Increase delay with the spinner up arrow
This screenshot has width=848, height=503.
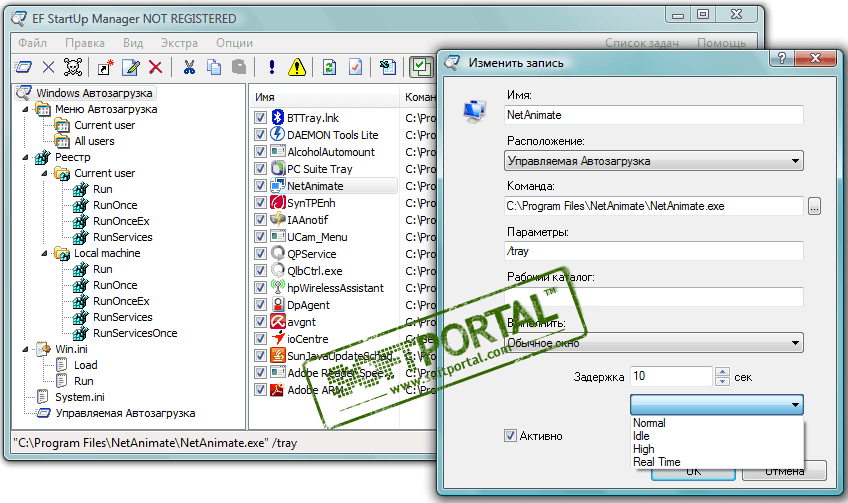(x=723, y=372)
